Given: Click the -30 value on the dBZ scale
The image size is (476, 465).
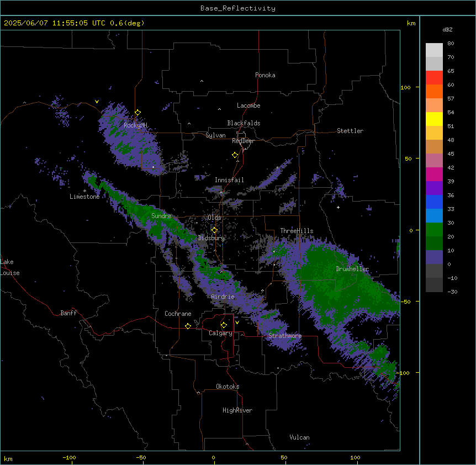Looking at the screenshot, I should pyautogui.click(x=452, y=292).
